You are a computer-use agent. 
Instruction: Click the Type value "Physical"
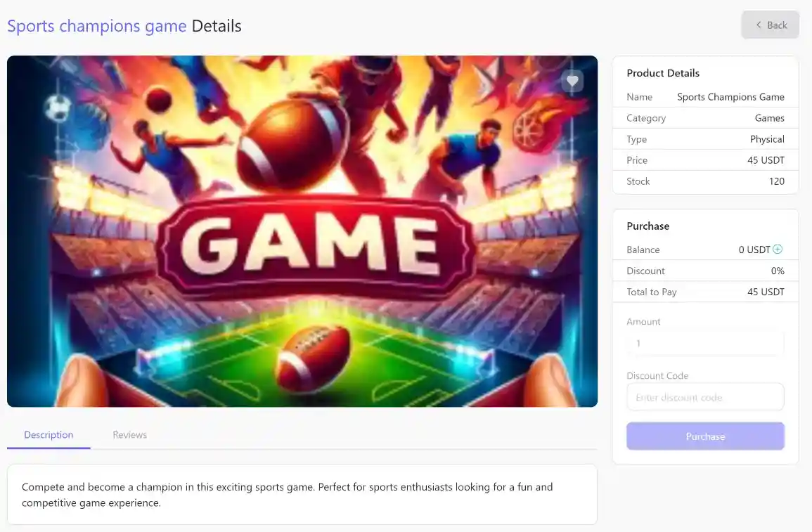point(767,139)
